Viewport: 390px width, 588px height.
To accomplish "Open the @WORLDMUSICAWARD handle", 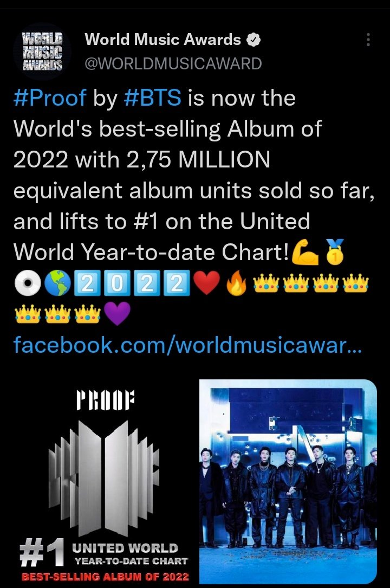I will coord(173,63).
